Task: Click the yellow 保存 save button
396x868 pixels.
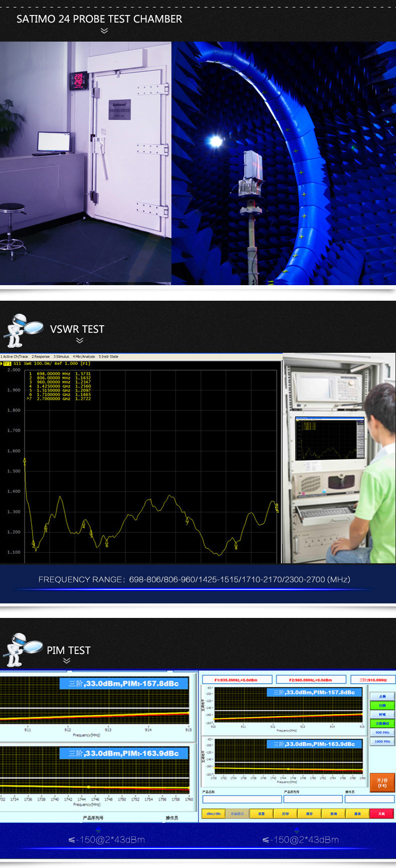Action: (309, 813)
